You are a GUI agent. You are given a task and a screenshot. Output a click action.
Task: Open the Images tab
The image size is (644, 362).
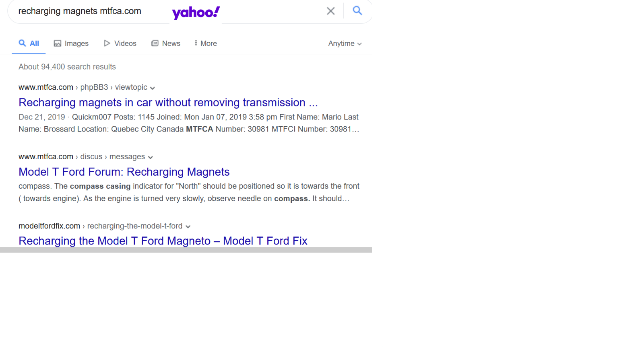click(x=71, y=43)
